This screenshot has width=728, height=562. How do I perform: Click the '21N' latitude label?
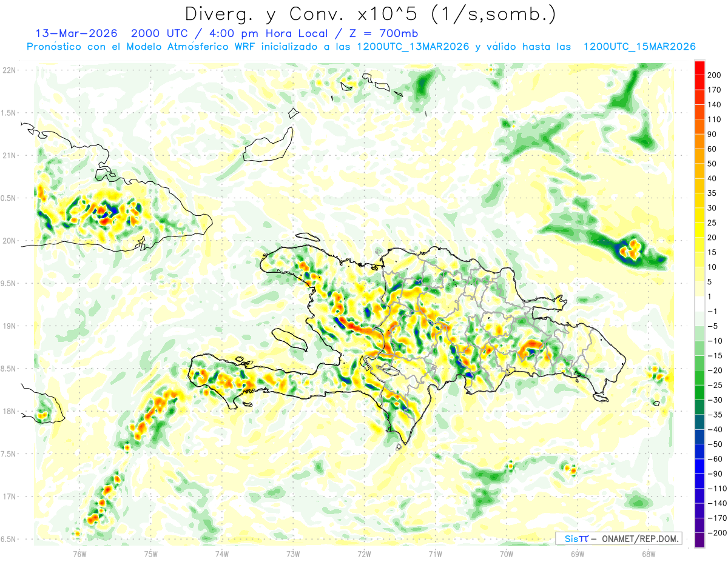[x=8, y=155]
